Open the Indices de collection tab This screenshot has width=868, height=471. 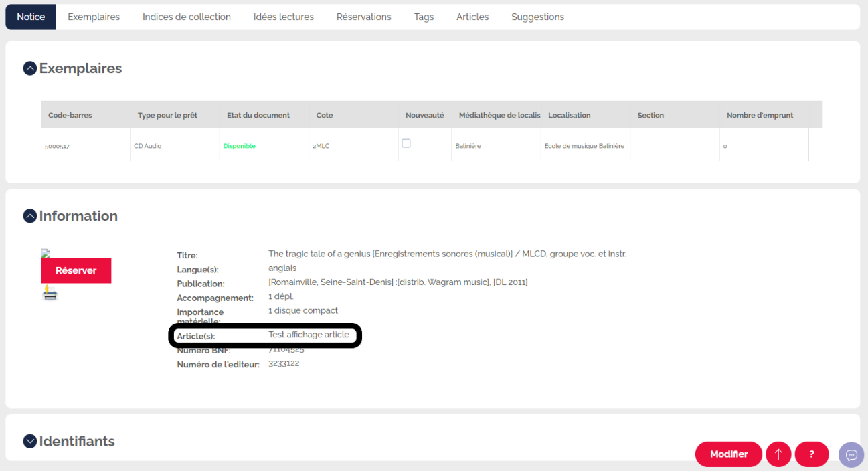click(x=187, y=17)
